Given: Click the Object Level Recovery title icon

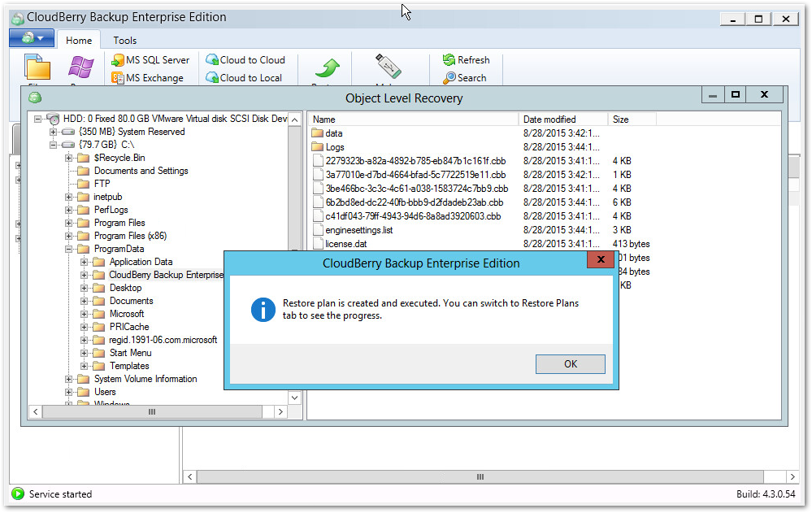Looking at the screenshot, I should 35,97.
